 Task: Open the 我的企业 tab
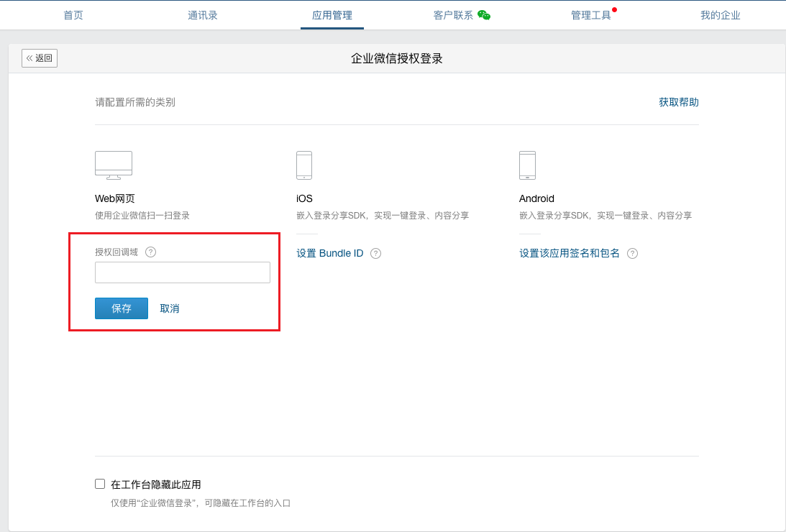click(x=721, y=15)
